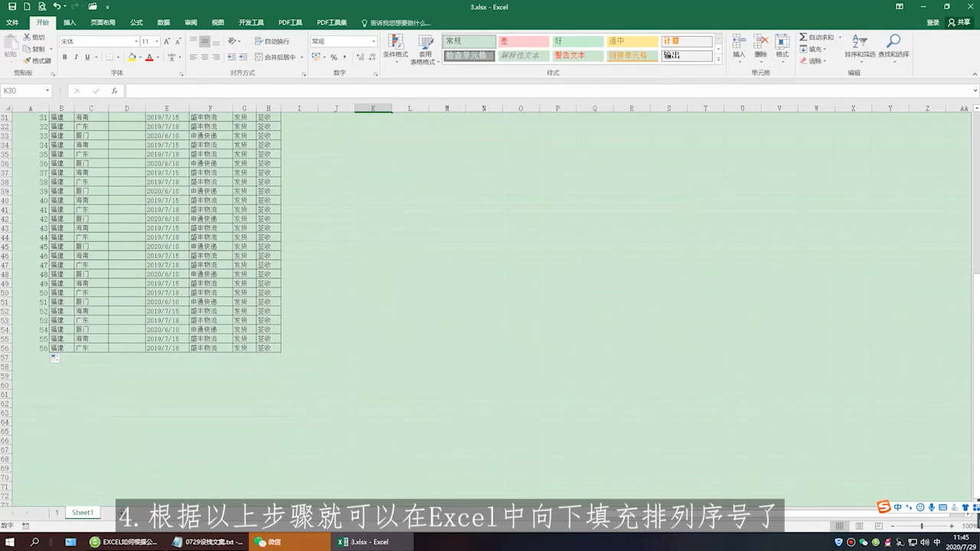
Task: Click Merge and Center (合并后居中) button
Action: pos(274,57)
